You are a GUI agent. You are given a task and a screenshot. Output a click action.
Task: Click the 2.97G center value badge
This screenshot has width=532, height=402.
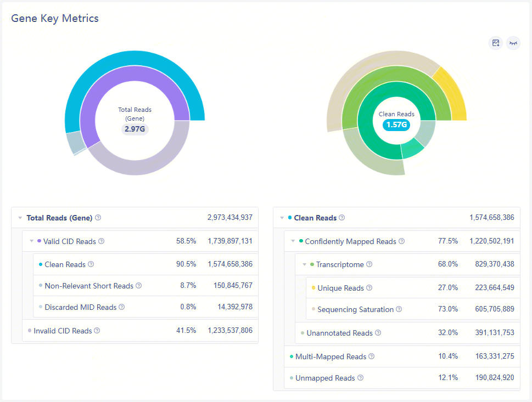pyautogui.click(x=135, y=129)
